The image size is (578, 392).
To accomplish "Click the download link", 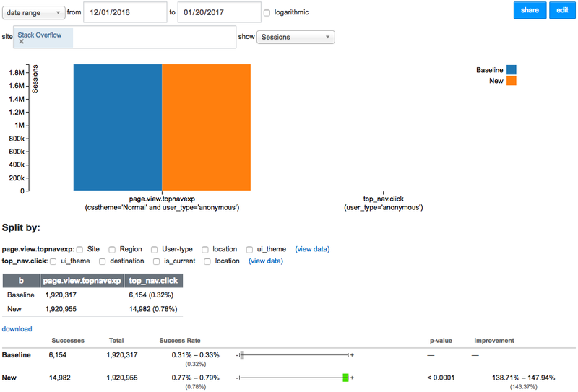I will [17, 329].
